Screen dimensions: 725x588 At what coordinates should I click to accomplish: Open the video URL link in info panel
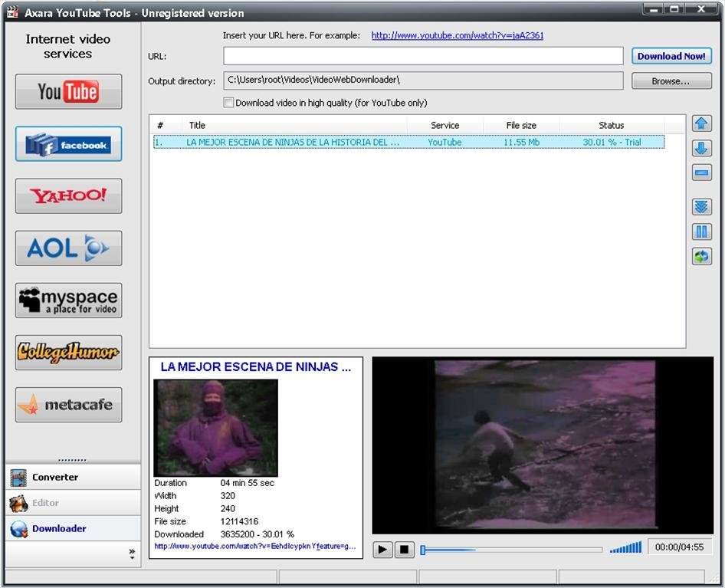coord(254,547)
